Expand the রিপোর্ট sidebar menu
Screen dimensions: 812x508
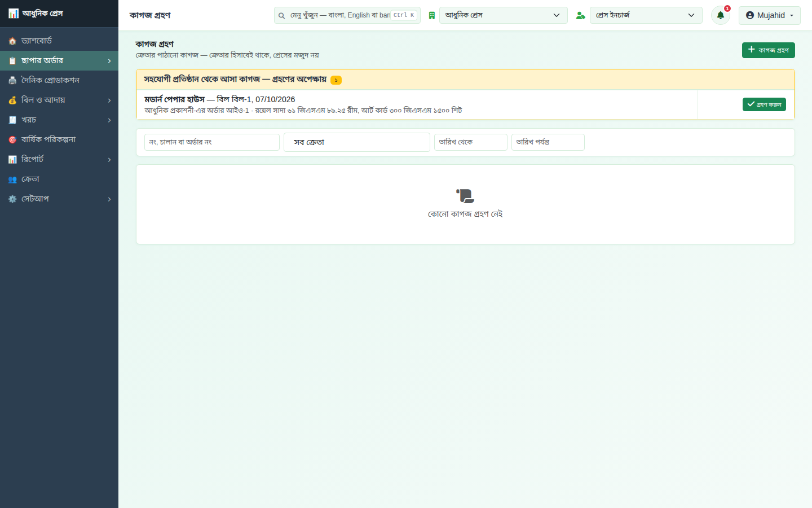[x=59, y=159]
